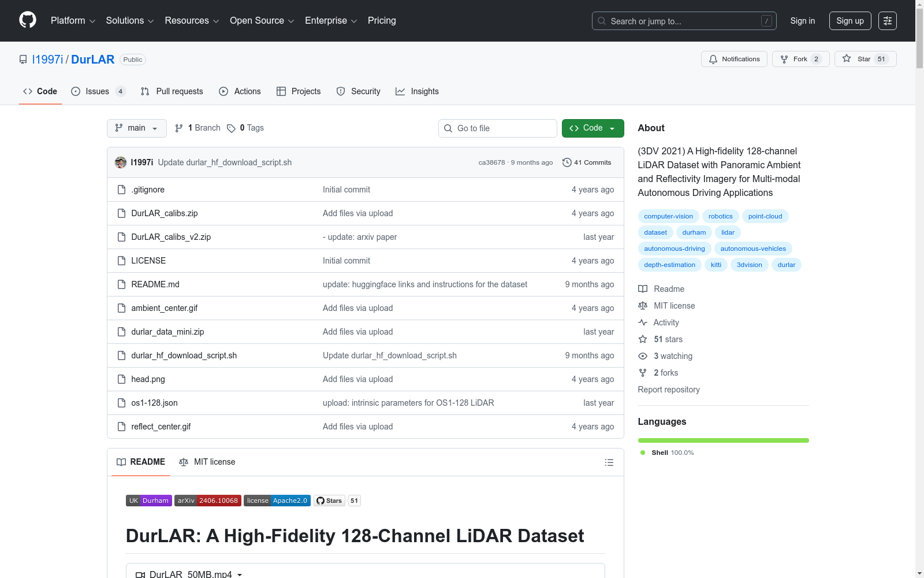This screenshot has width=924, height=578.
Task: Switch to the Actions tab
Action: coord(240,91)
